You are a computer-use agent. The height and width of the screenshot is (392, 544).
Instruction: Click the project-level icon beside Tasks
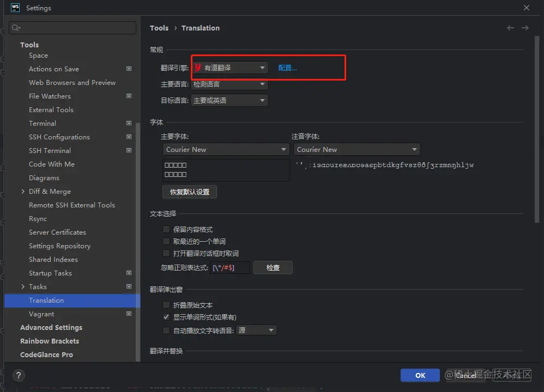[129, 286]
